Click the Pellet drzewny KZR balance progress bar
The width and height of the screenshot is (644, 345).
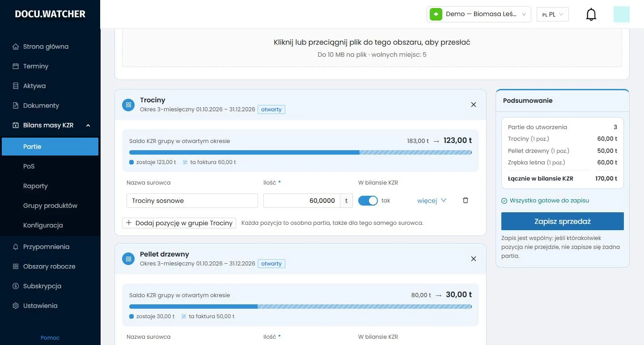pos(301,307)
